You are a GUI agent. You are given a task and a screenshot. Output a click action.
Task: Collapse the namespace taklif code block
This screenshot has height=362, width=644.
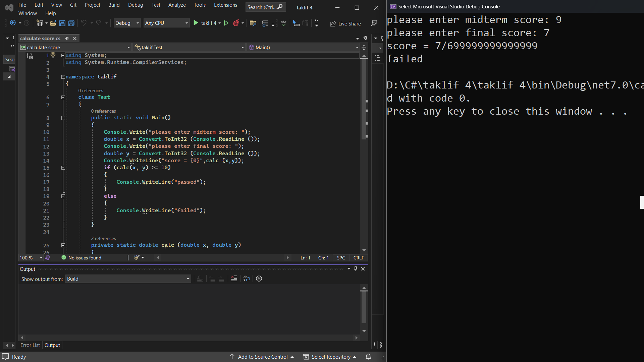[x=63, y=77]
